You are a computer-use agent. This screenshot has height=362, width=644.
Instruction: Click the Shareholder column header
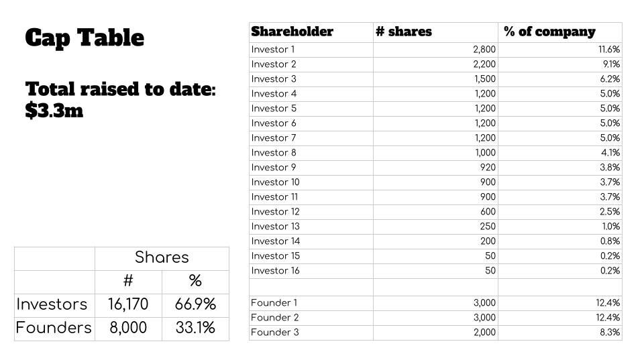[292, 32]
